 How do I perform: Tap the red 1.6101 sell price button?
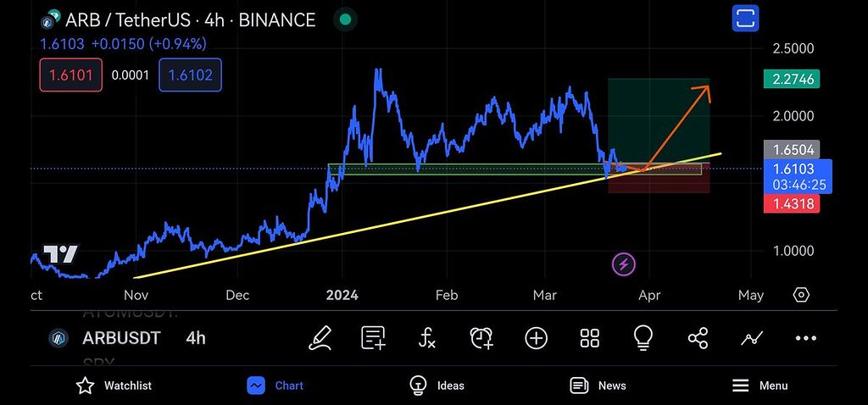70,75
